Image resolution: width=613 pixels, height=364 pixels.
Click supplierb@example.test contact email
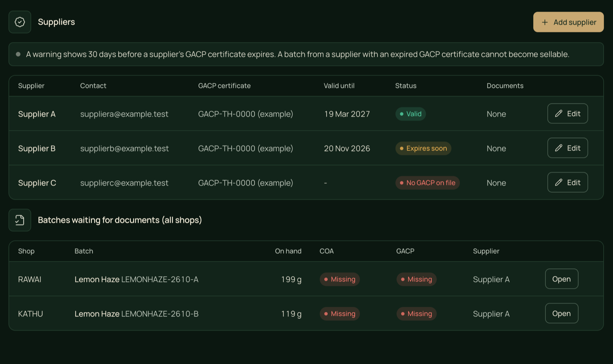(124, 148)
